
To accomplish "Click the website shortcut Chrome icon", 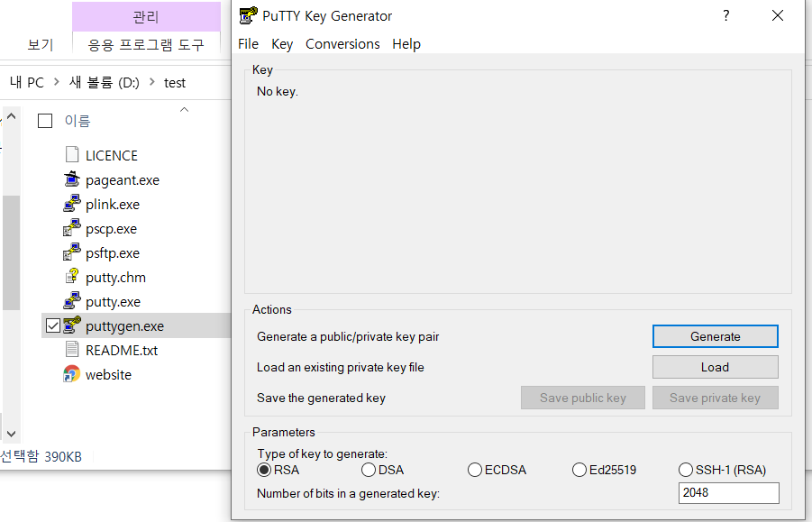I will [x=72, y=374].
